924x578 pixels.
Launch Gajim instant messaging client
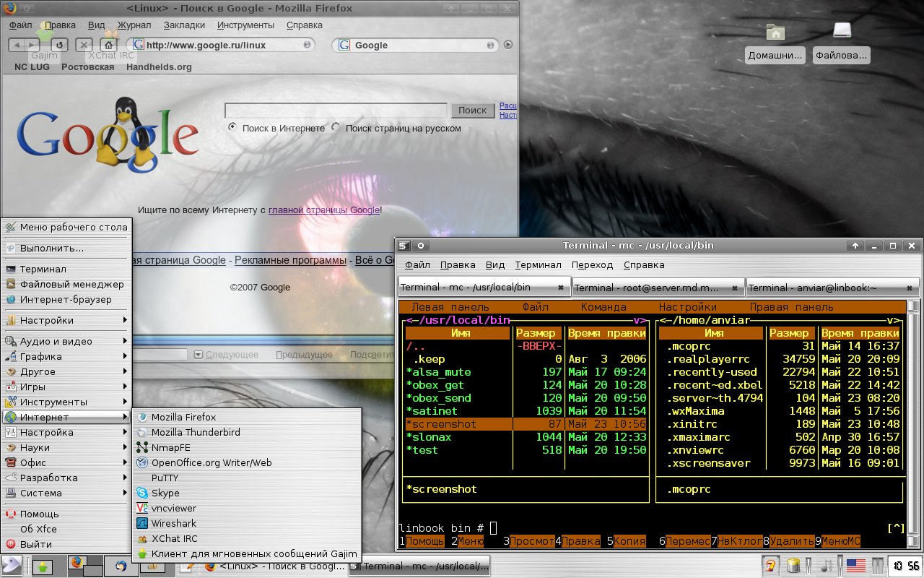tap(247, 553)
